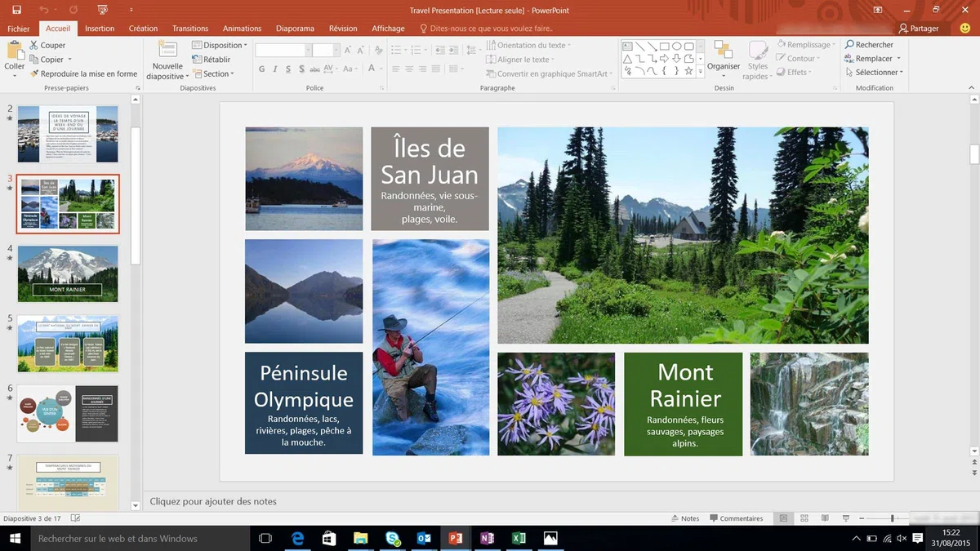Cut selection with Couper
The width and height of the screenshot is (980, 551).
pos(47,46)
